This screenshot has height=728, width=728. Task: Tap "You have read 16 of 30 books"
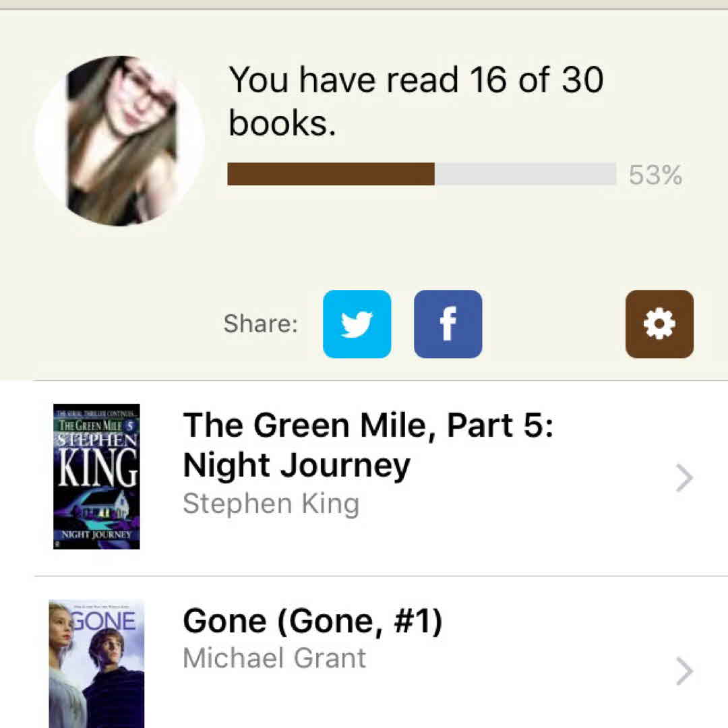tap(415, 101)
